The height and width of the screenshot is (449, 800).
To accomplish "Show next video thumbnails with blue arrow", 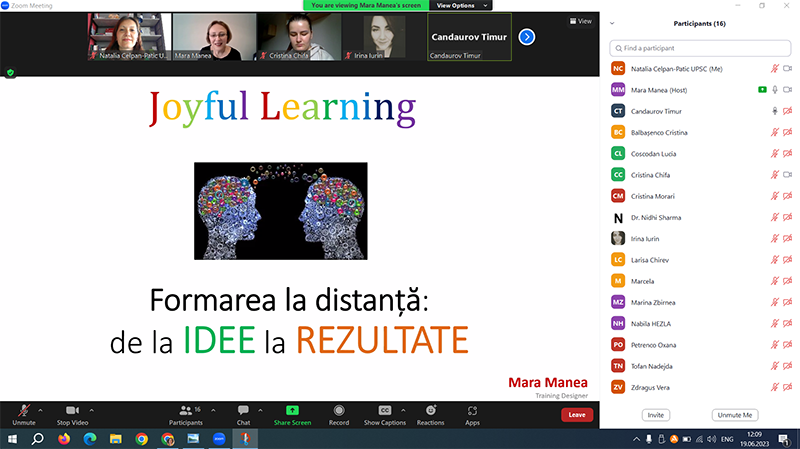I will pyautogui.click(x=526, y=37).
